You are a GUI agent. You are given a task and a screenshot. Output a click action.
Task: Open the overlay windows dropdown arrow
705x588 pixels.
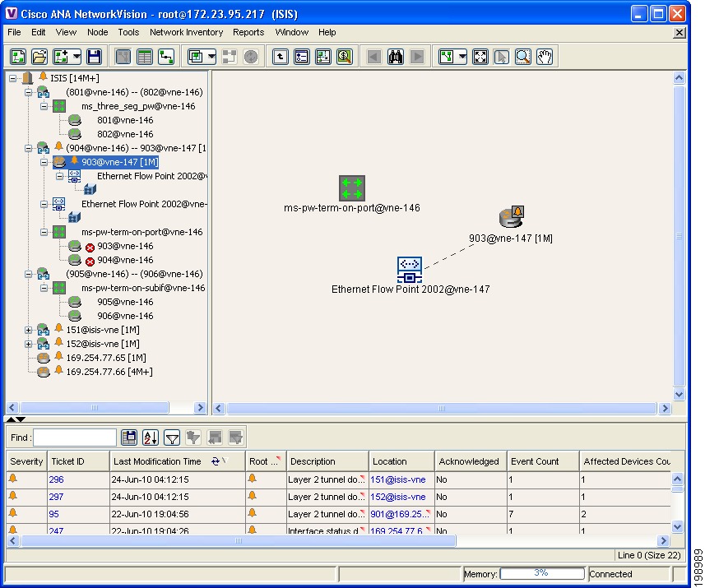coord(211,57)
